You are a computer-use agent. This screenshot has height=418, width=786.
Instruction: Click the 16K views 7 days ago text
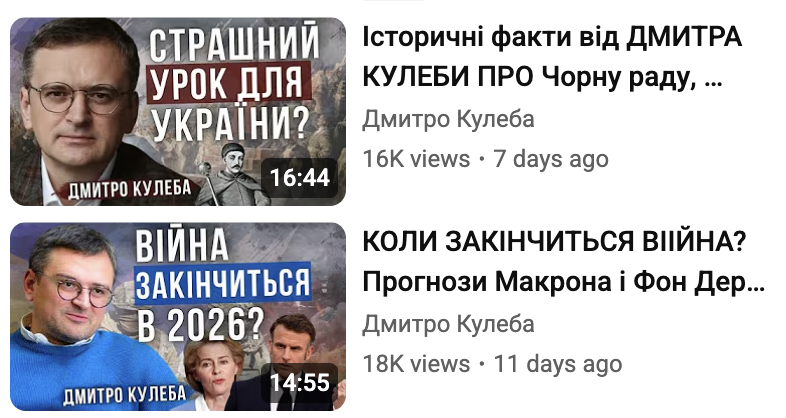point(485,159)
